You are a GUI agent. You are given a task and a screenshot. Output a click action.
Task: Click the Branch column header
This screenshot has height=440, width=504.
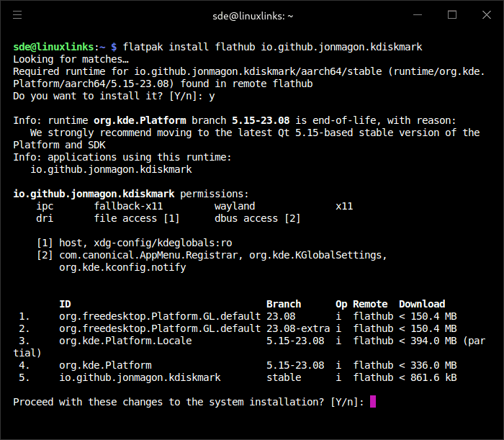pyautogui.click(x=284, y=304)
